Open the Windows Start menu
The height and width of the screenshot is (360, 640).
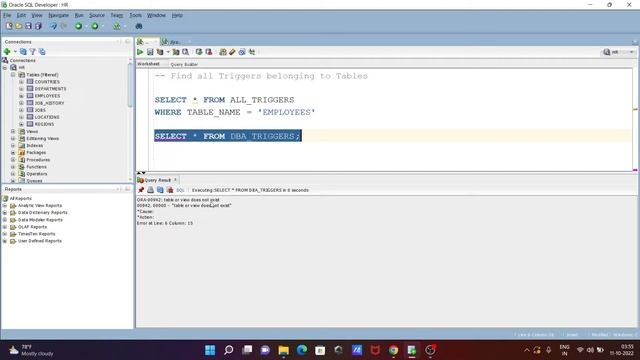(x=210, y=350)
